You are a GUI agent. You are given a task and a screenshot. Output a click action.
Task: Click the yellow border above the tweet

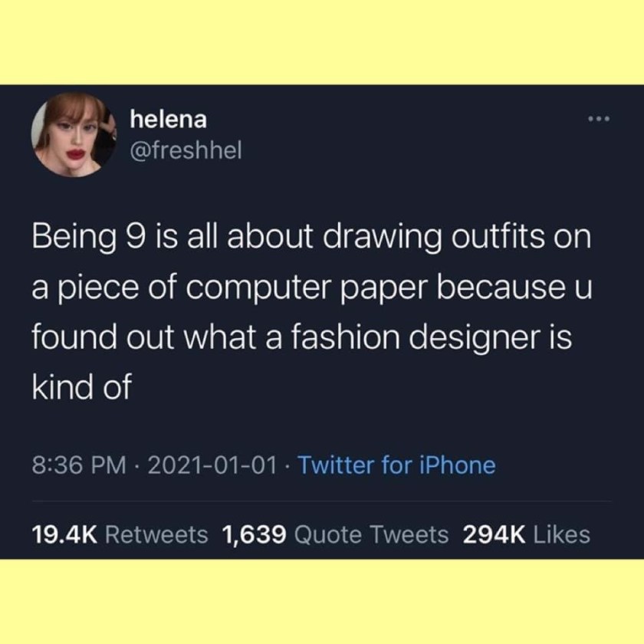322,42
